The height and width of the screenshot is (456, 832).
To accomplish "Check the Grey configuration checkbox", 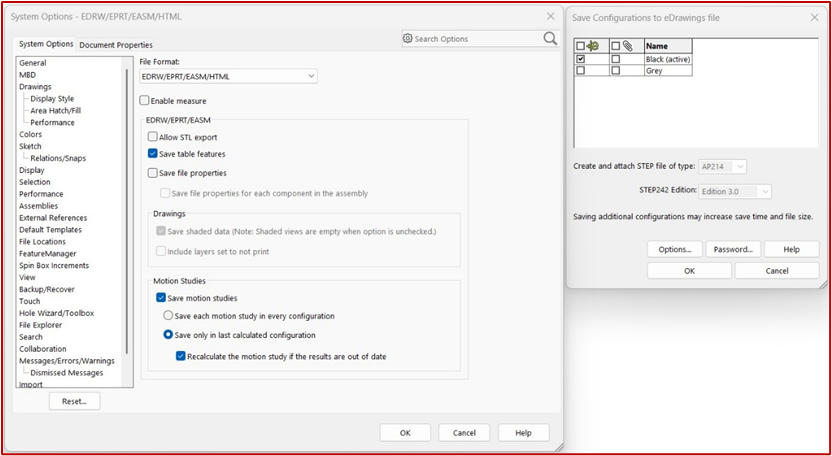I will click(581, 71).
